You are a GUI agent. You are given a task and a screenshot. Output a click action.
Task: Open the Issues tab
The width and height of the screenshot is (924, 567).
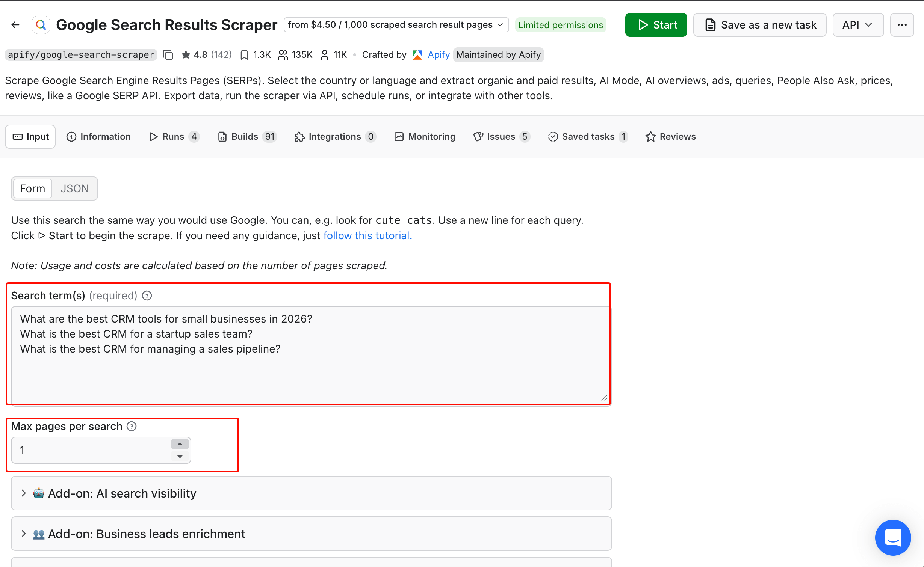501,137
